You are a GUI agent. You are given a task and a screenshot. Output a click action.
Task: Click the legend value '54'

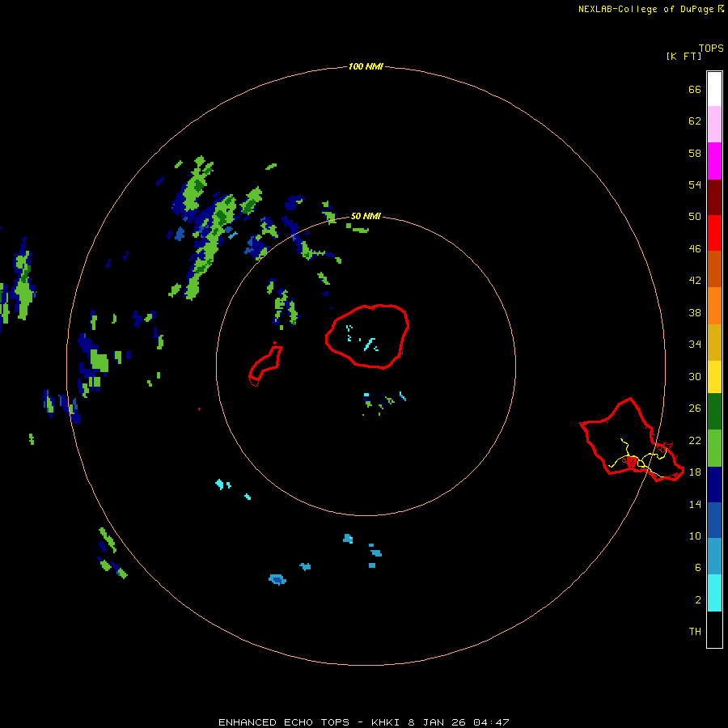[x=695, y=184]
